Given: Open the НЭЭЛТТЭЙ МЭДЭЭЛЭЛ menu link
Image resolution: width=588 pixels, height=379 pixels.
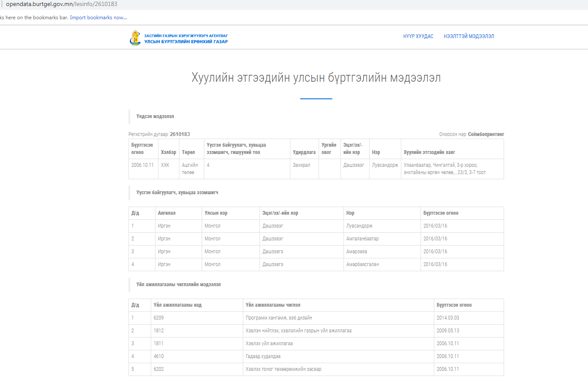Looking at the screenshot, I should tap(469, 36).
